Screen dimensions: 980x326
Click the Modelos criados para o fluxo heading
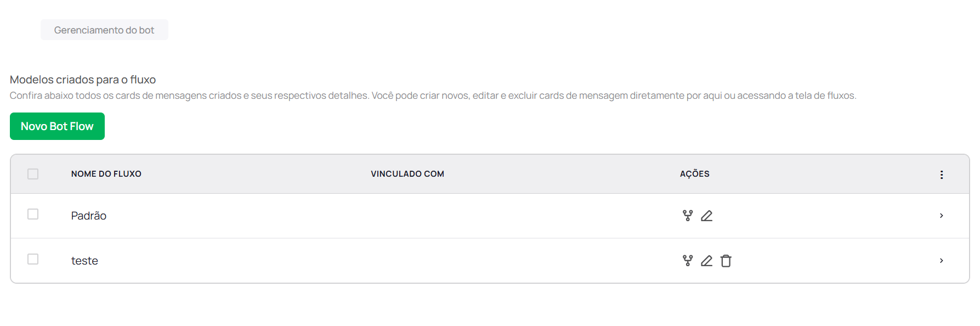click(x=83, y=80)
